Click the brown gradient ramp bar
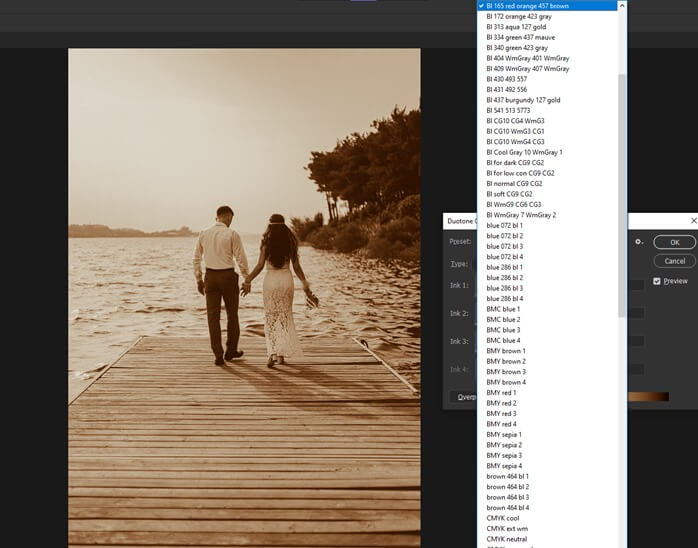 point(648,397)
